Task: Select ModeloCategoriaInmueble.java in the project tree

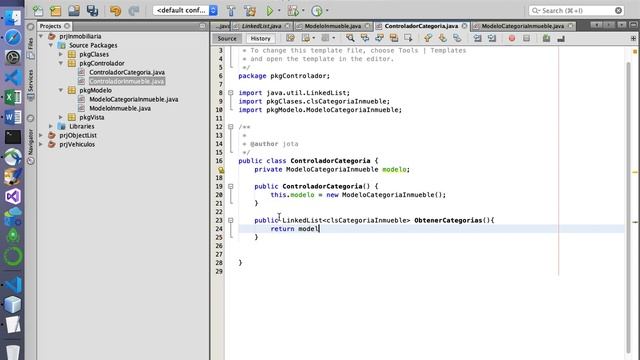Action: 133,99
